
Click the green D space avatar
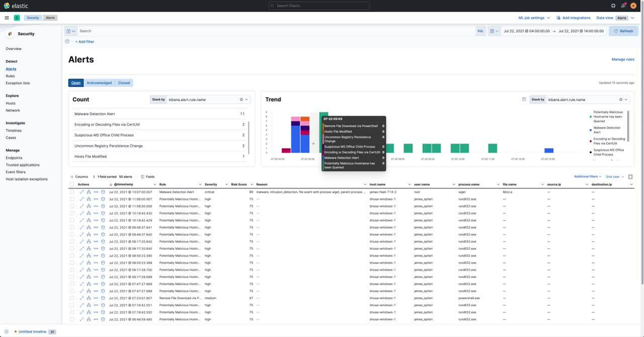pyautogui.click(x=17, y=18)
